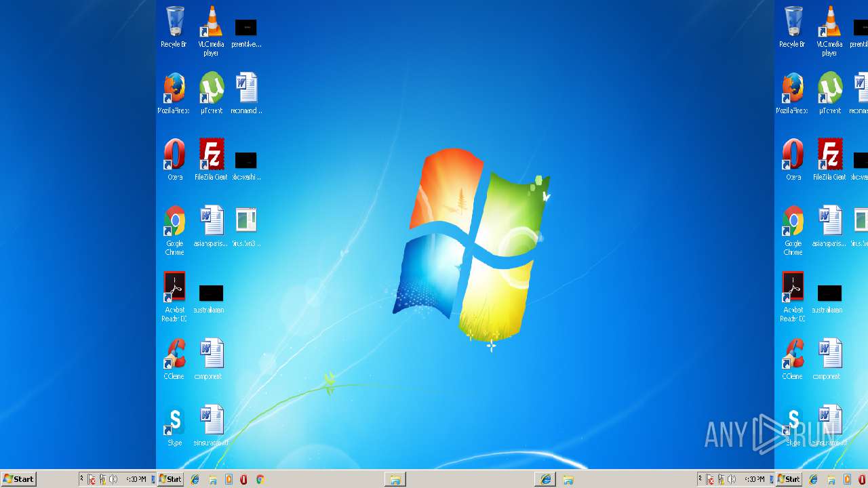Open volume control in left system tray
Image resolution: width=868 pixels, height=488 pixels.
coord(113,479)
